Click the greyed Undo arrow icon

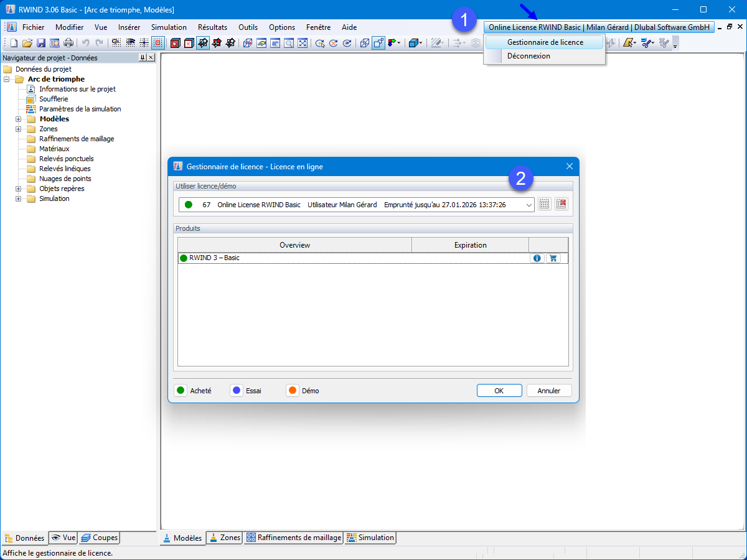[85, 43]
